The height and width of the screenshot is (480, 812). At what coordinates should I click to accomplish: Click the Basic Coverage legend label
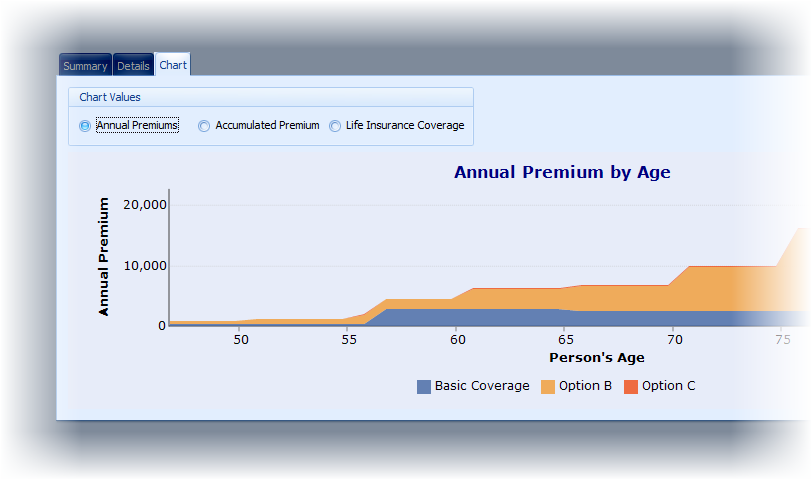(x=481, y=386)
